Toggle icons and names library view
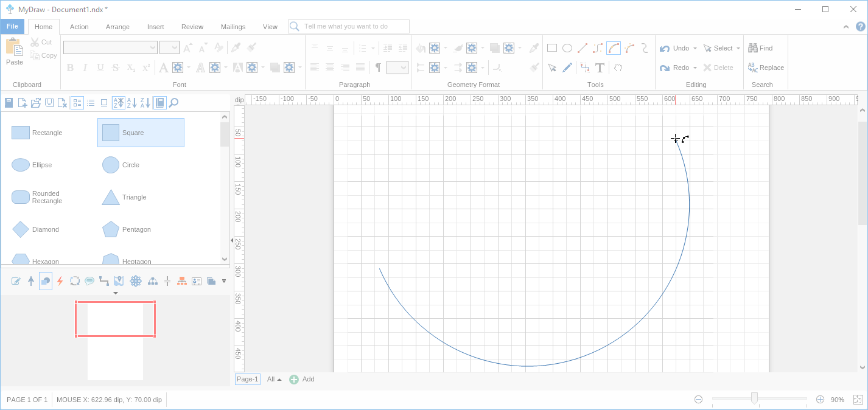 77,103
